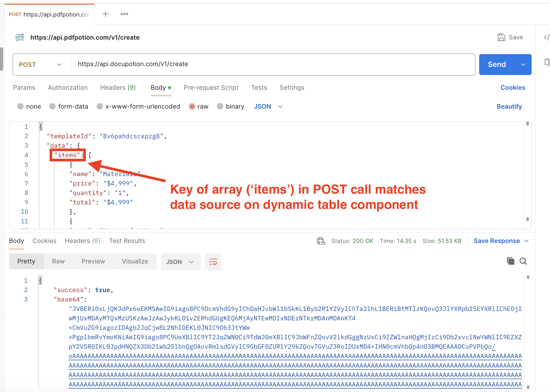The width and height of the screenshot is (550, 392).
Task: Click the plus icon to open new tab
Action: 105,14
